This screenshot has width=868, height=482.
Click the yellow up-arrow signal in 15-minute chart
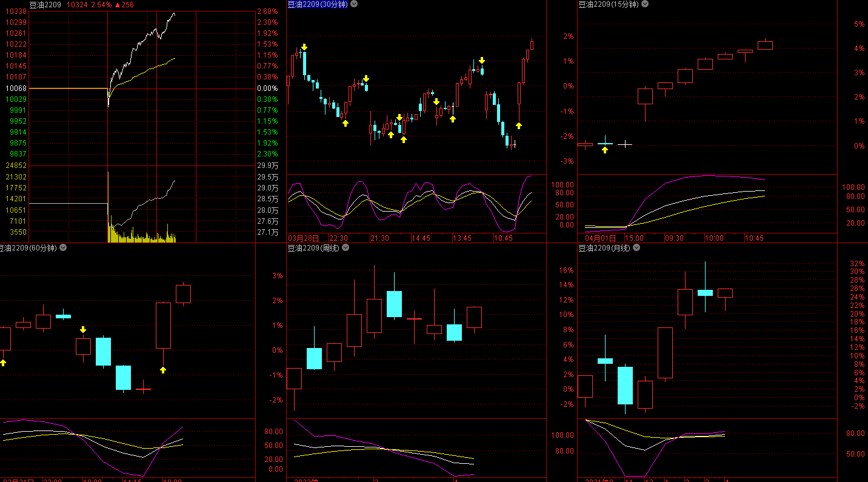click(605, 150)
